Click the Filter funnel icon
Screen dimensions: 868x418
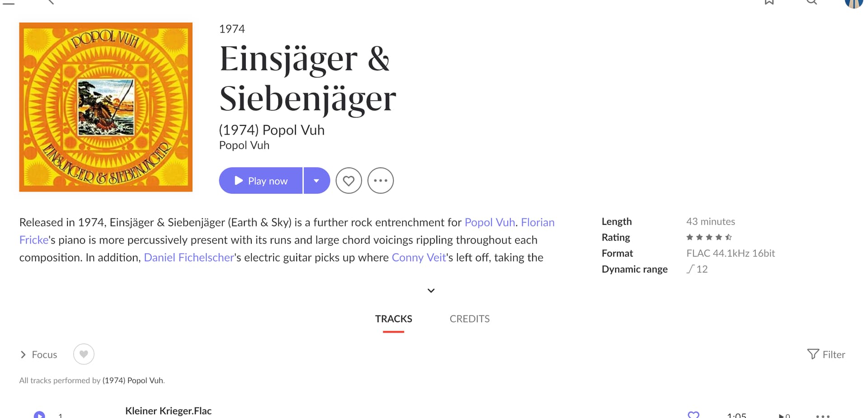813,354
